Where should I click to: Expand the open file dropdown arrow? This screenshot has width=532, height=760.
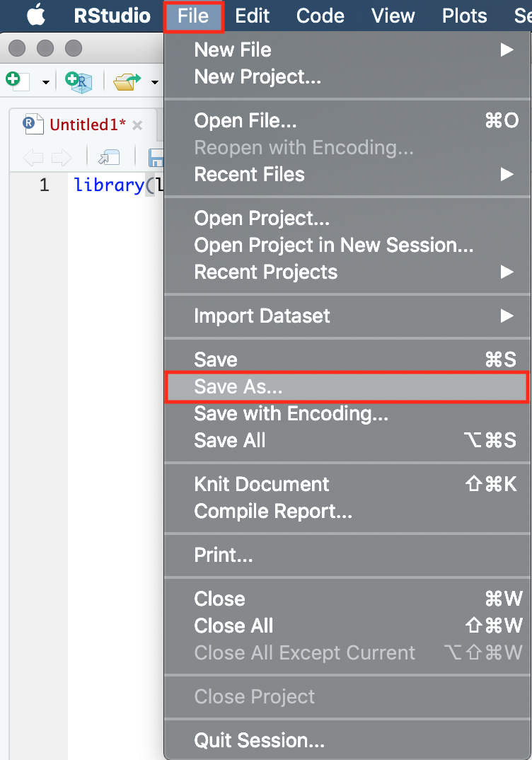pyautogui.click(x=154, y=82)
